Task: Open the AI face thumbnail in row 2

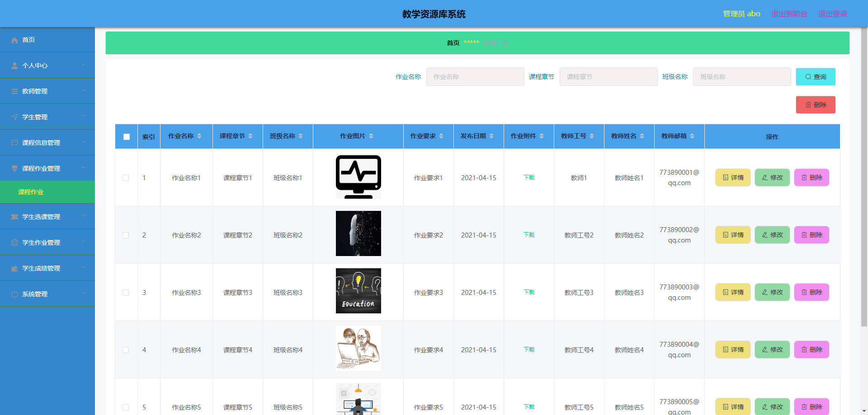Action: 359,234
